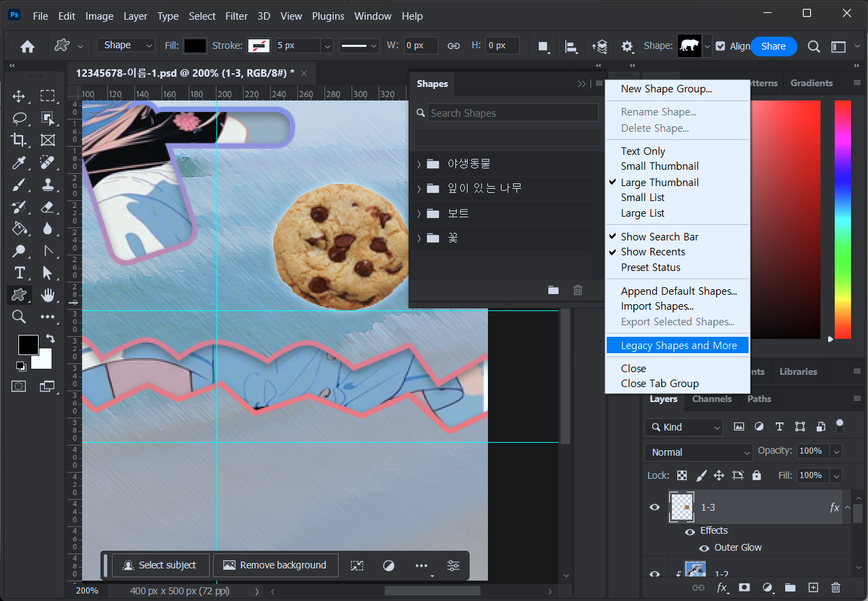
Task: Select the Brush tool
Action: pos(19,184)
